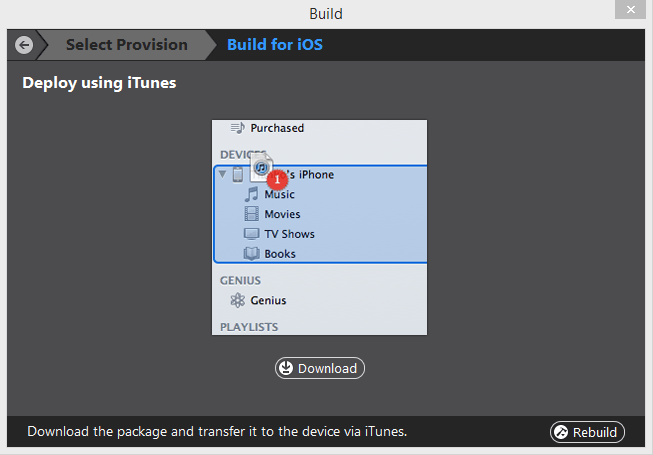This screenshot has height=455, width=653.
Task: Download the iOS package
Action: click(x=320, y=368)
